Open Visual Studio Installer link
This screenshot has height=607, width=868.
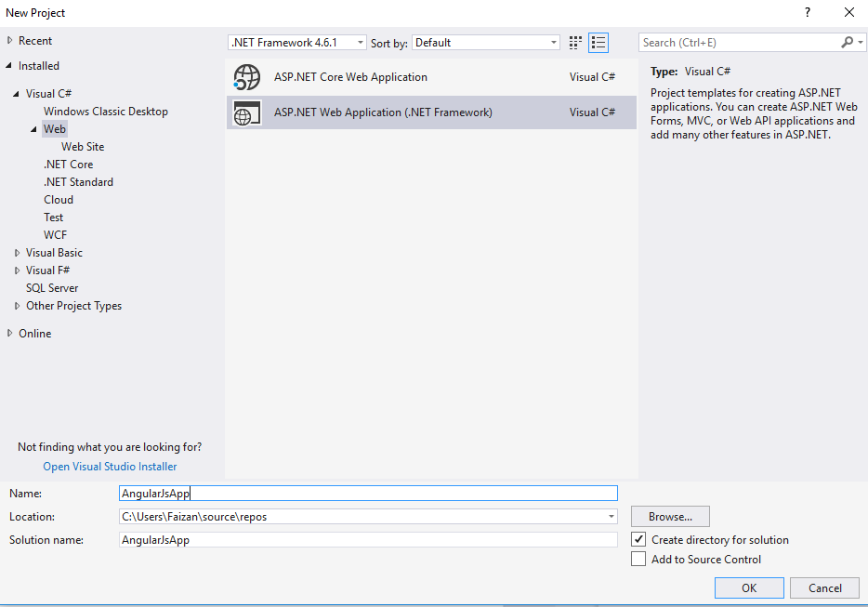pyautogui.click(x=109, y=466)
